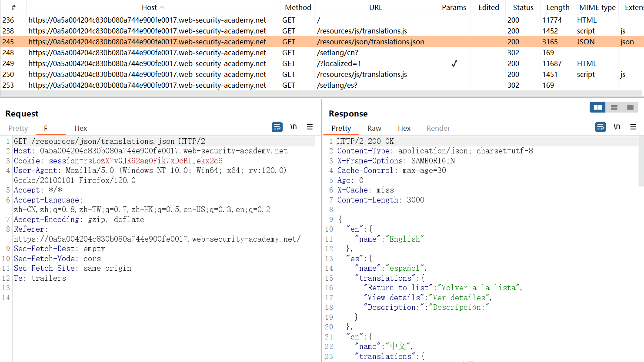Open the Response panel hamburger menu

point(633,127)
